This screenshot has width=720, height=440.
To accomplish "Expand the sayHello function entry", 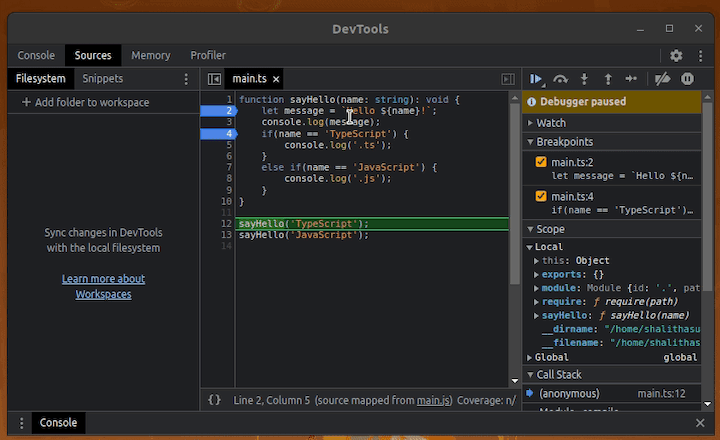I will click(x=536, y=316).
